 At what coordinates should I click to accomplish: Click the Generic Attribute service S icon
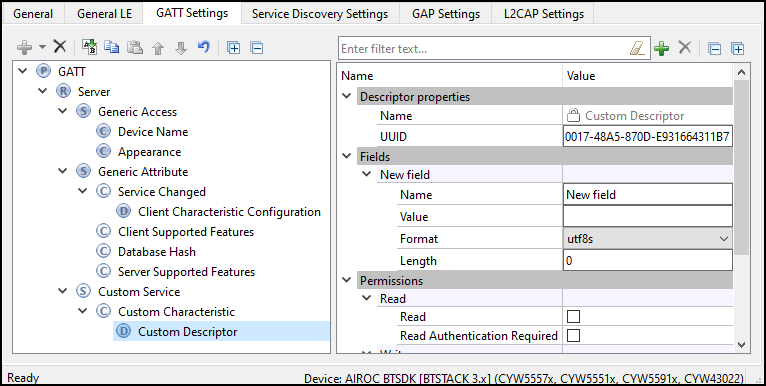(84, 172)
